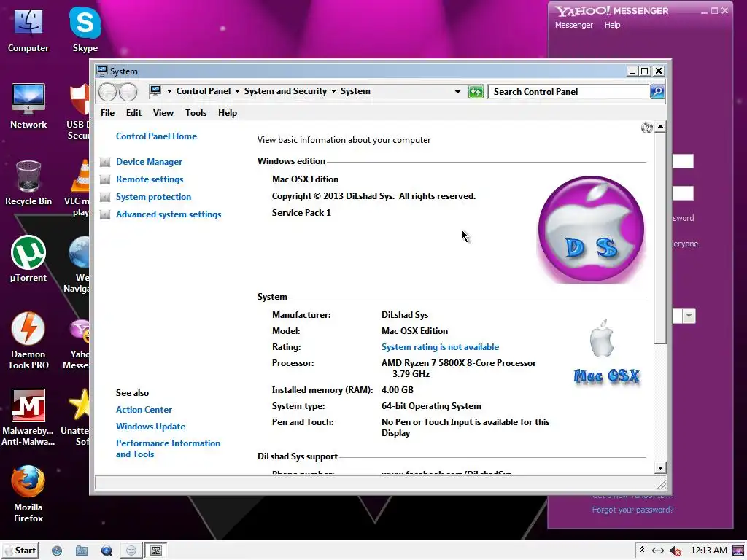
Task: Open the Edit menu
Action: 134,113
